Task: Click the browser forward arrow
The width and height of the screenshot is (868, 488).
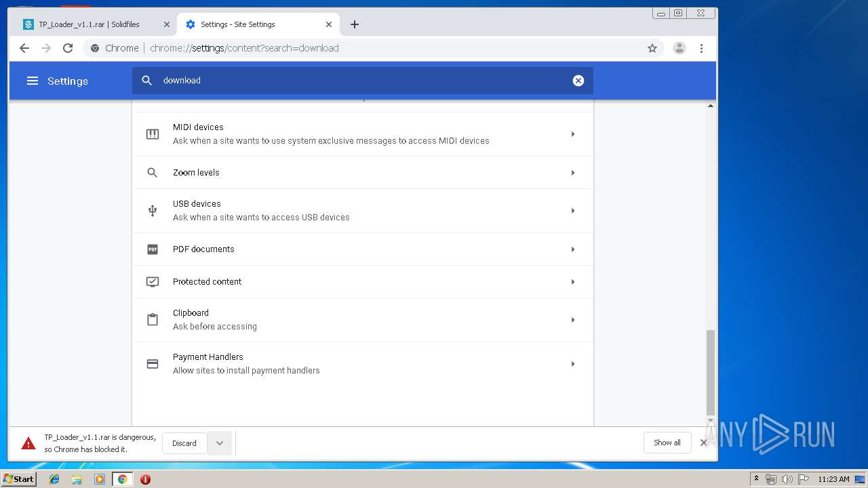Action: click(46, 48)
